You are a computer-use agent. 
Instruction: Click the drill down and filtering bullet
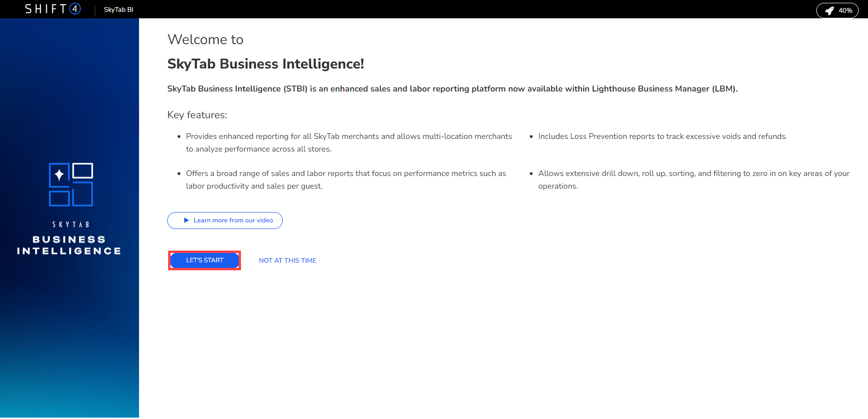pos(693,179)
